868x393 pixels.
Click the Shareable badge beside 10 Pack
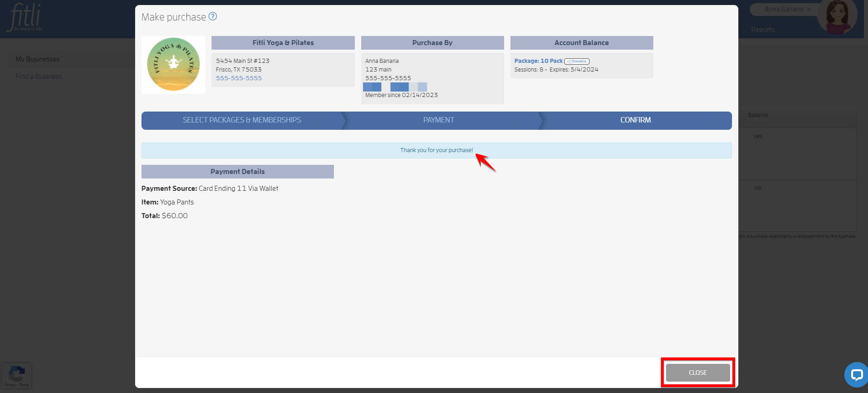[577, 61]
